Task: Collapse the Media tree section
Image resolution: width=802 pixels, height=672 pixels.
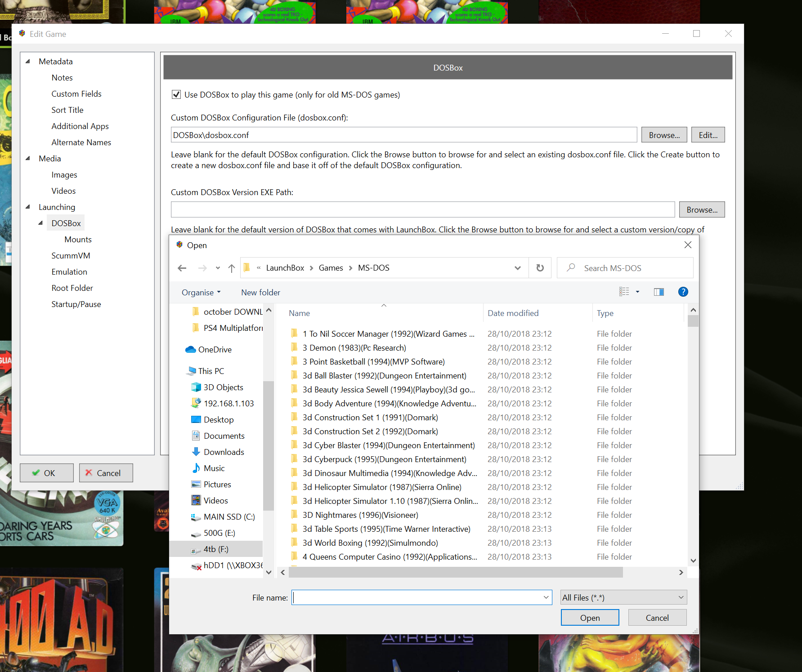Action: coord(28,158)
